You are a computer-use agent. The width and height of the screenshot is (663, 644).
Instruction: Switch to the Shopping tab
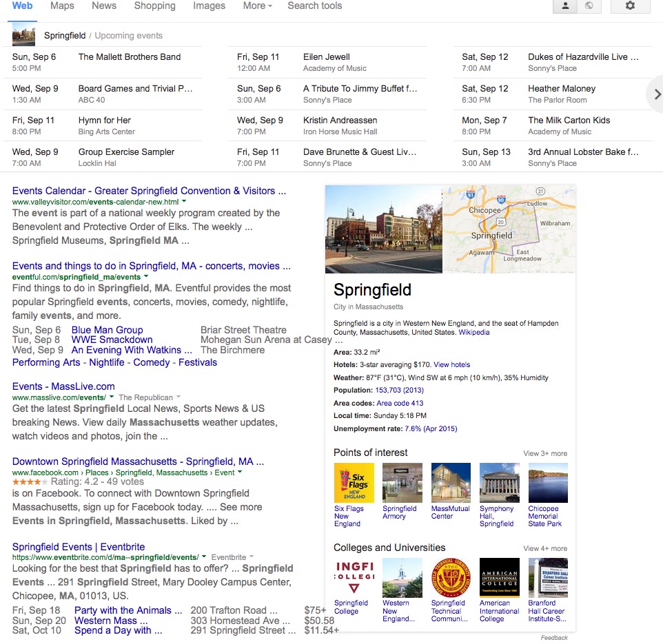click(x=155, y=6)
